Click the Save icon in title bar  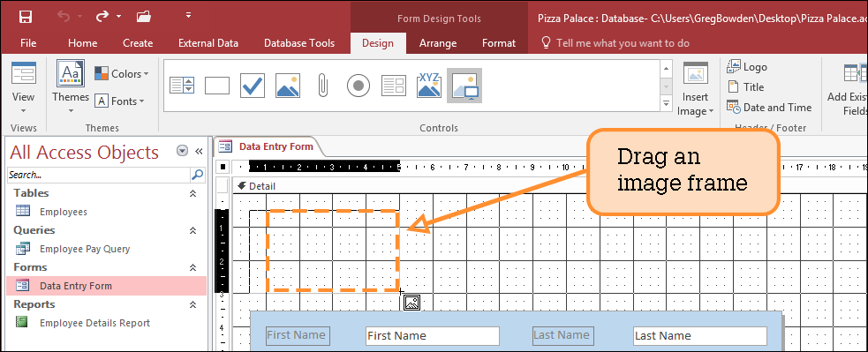pyautogui.click(x=26, y=17)
